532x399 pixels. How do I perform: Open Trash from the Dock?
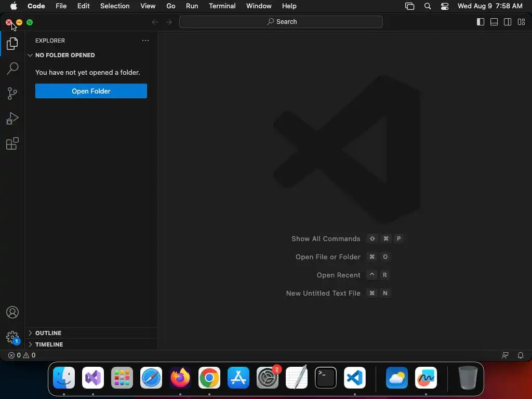tap(468, 378)
